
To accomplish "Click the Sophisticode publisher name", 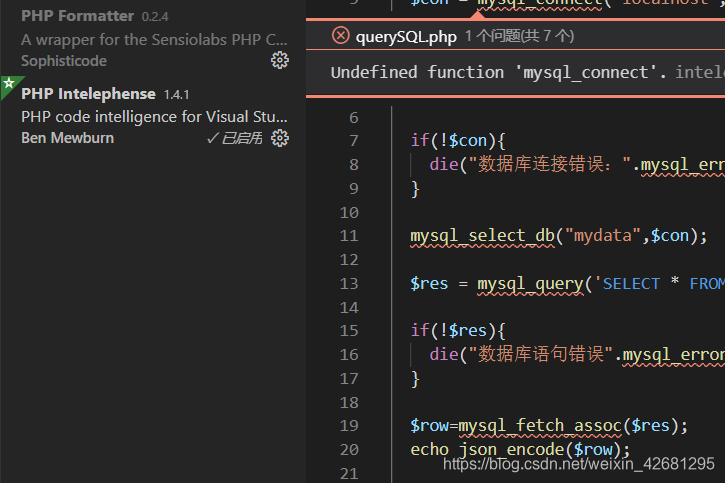I will tap(64, 61).
